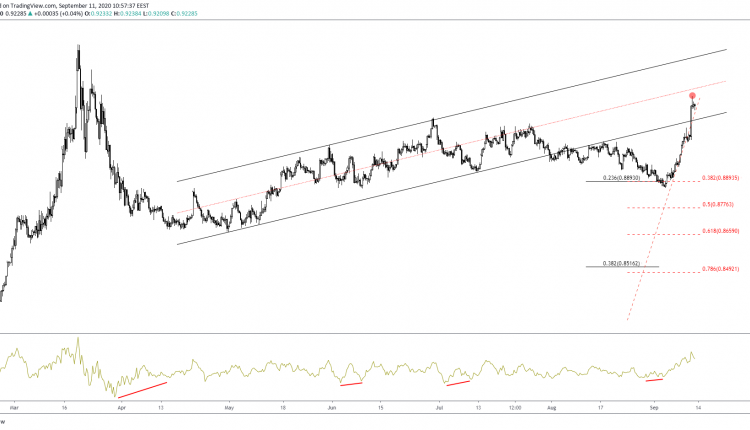Click the high value 0.92384
Image resolution: width=750 pixels, height=430 pixels.
pyautogui.click(x=131, y=13)
